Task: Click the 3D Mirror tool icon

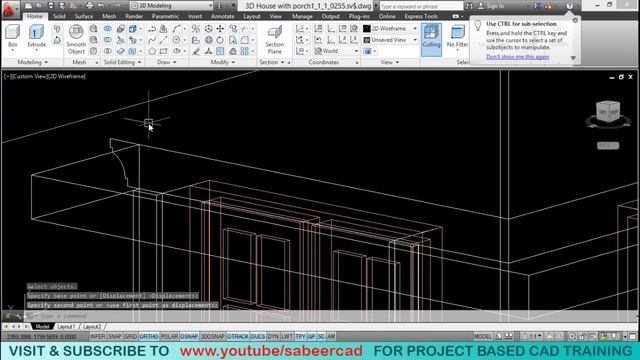Action: point(196,29)
